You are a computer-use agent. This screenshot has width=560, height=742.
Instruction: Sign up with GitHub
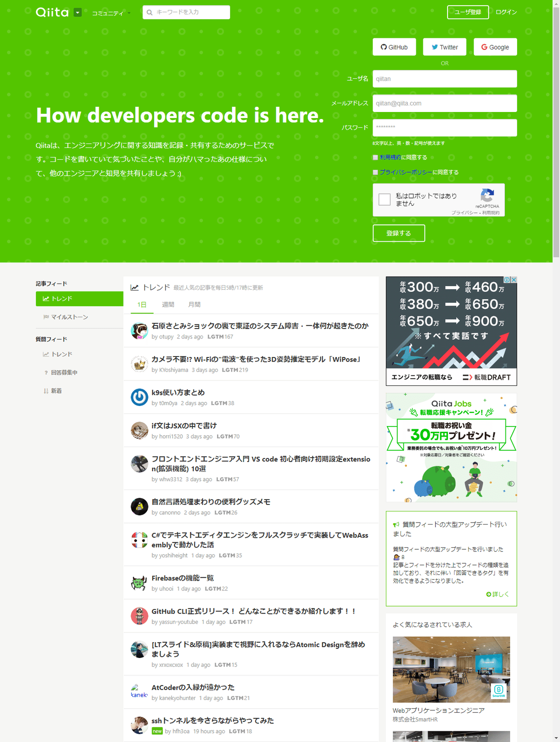[394, 47]
